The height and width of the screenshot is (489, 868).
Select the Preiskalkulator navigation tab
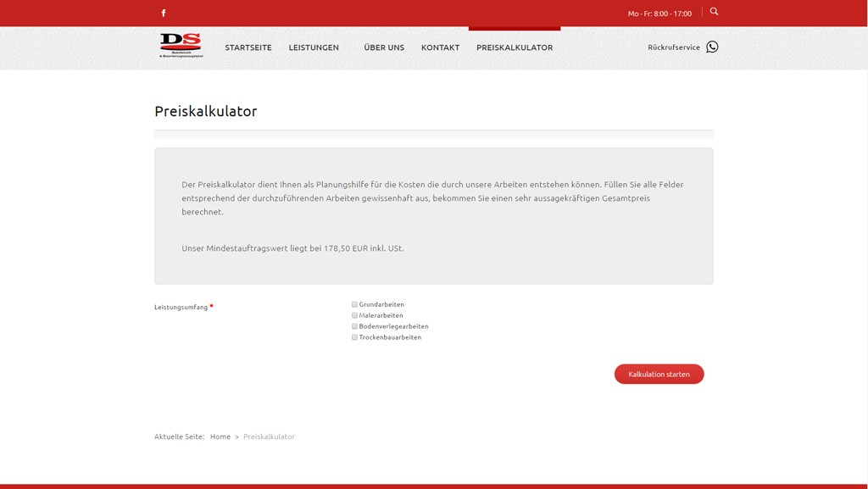(515, 47)
